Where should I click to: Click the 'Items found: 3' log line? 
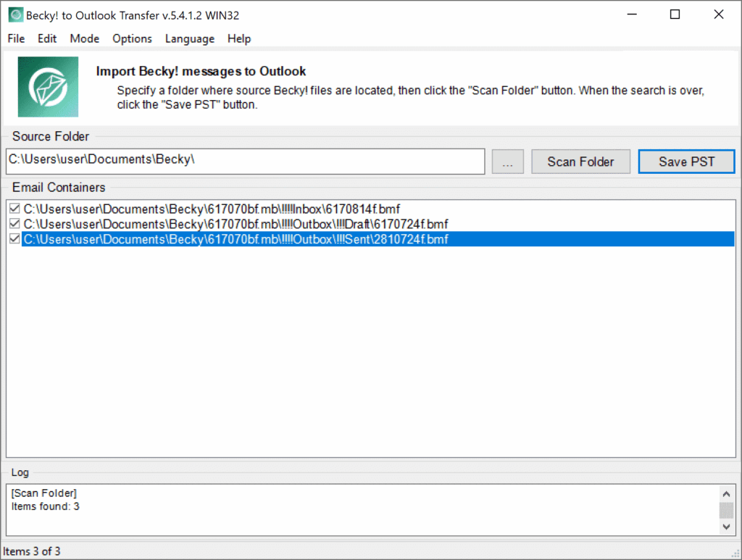[x=46, y=506]
